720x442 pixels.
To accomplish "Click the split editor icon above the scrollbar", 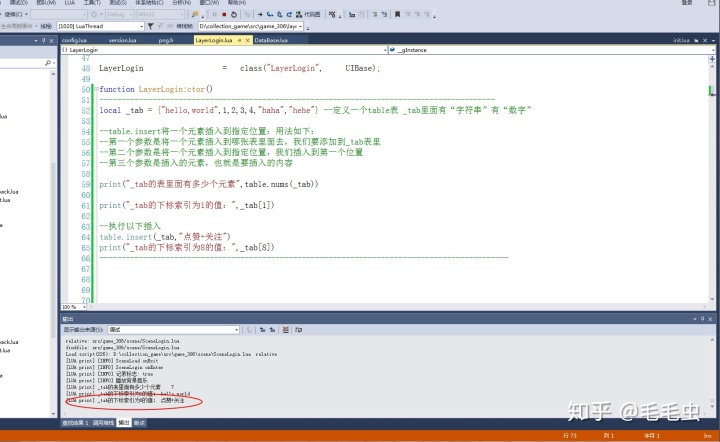I will 712,59.
